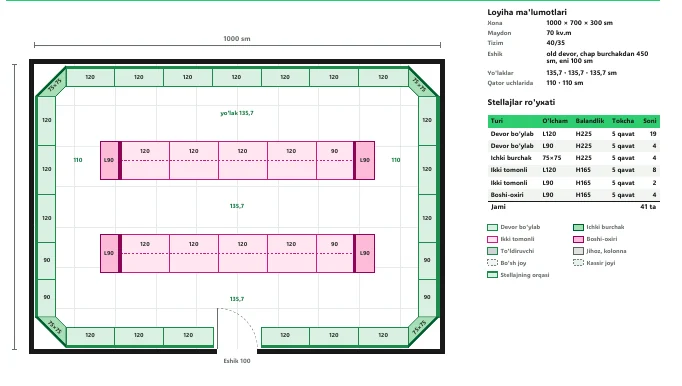Select the Boshi-oxiri legend color box
This screenshot has height=386, width=682.
pyautogui.click(x=578, y=239)
